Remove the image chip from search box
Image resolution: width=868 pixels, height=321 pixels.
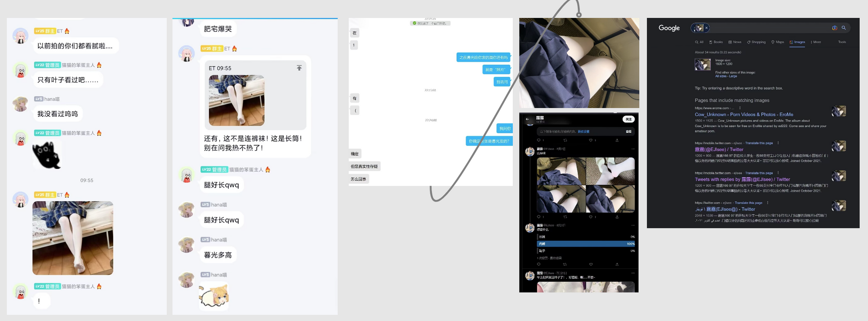click(707, 28)
